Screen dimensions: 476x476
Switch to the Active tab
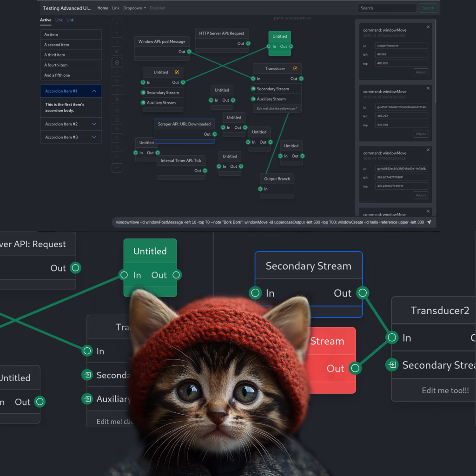(x=46, y=20)
